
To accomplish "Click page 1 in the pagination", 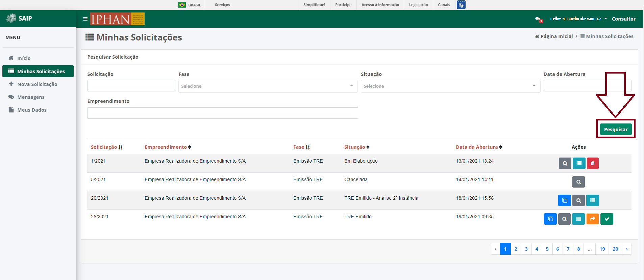I will [505, 249].
